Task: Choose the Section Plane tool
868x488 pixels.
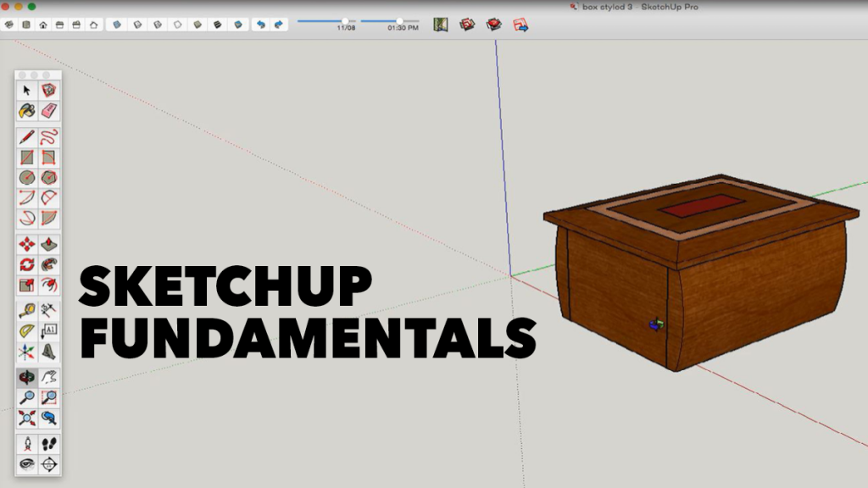Action: 48,464
